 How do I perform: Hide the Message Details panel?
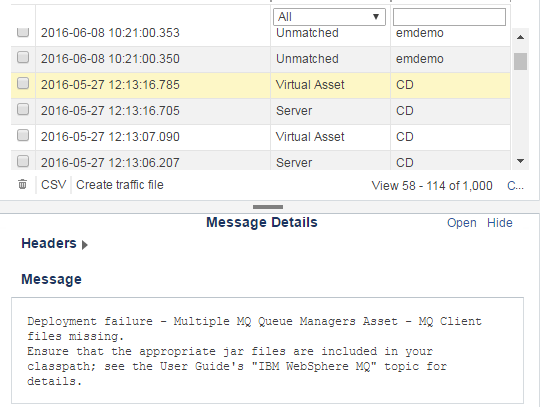(x=500, y=223)
